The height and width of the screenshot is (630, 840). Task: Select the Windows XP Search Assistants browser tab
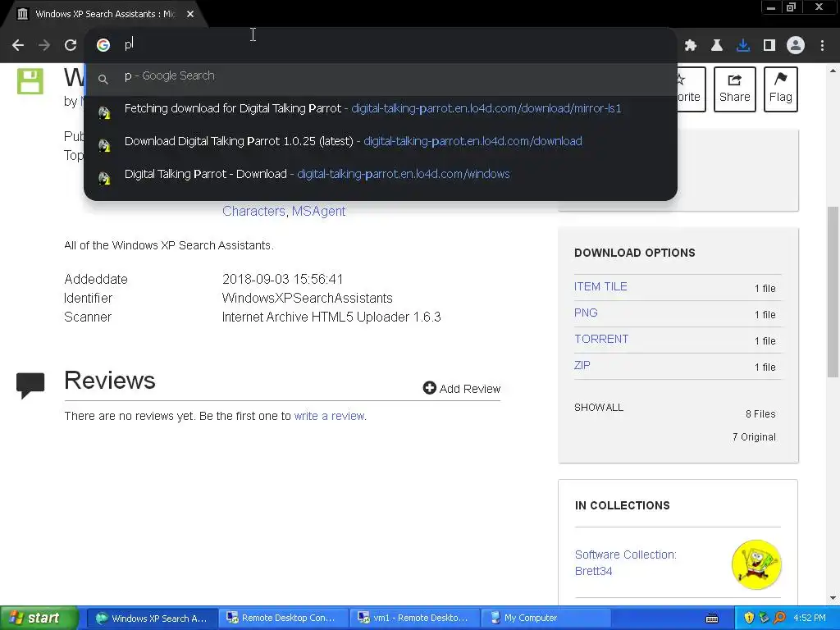105,14
